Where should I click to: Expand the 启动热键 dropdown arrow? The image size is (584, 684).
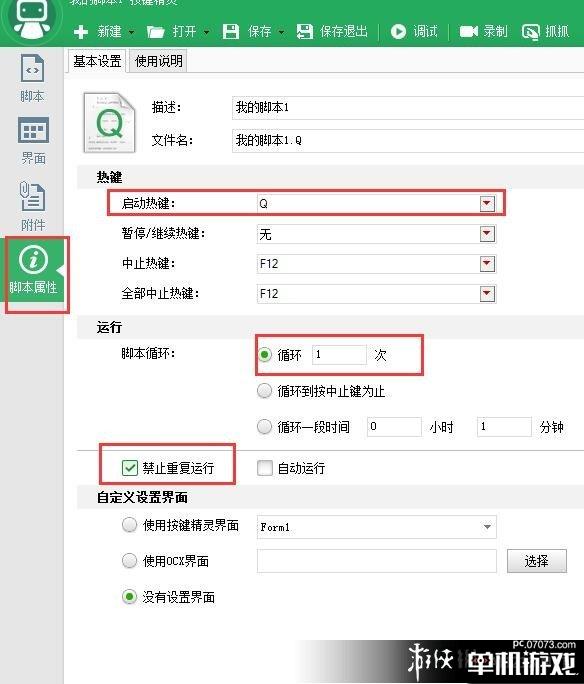coord(487,203)
